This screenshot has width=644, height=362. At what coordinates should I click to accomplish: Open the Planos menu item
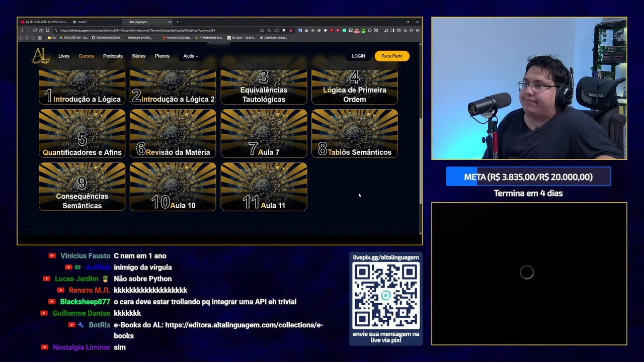[162, 56]
